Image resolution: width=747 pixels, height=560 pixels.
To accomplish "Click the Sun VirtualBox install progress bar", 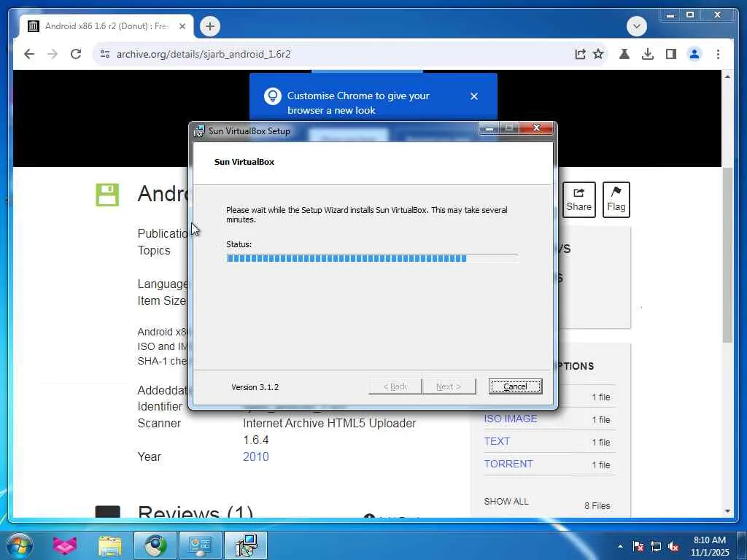I will [x=372, y=259].
